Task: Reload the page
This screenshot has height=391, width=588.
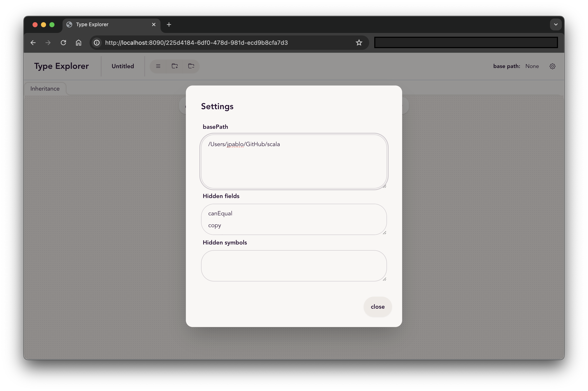Action: tap(63, 43)
